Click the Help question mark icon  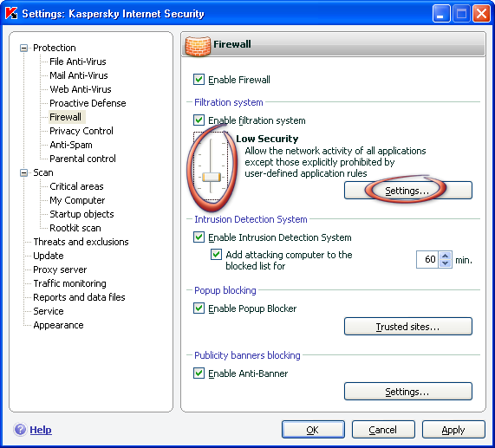20,430
